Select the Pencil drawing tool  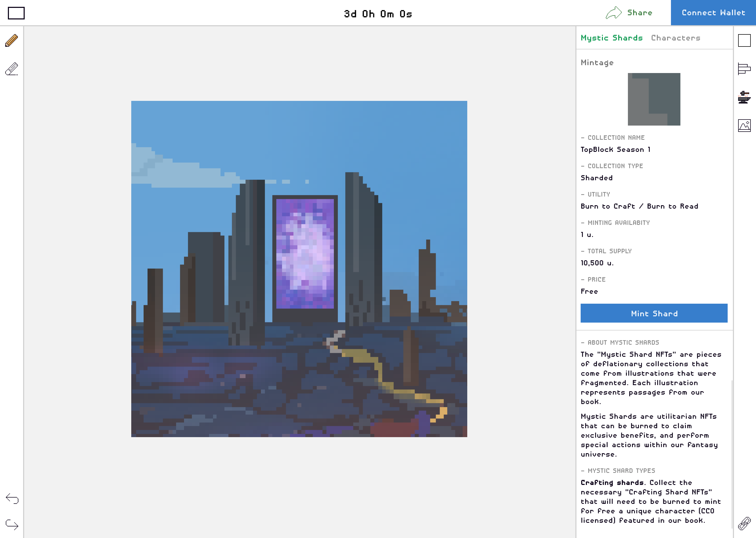pyautogui.click(x=12, y=40)
